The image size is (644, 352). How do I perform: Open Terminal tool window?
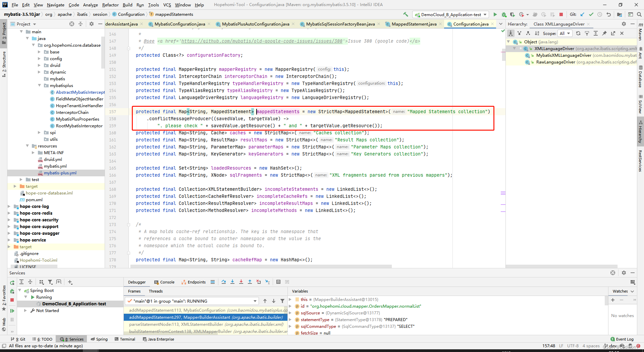pos(125,339)
